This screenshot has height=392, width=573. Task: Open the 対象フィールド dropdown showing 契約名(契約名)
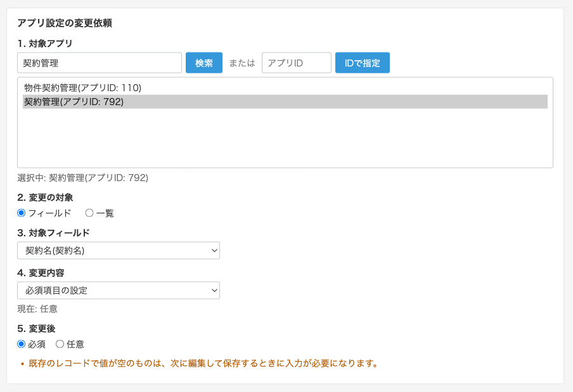click(119, 250)
